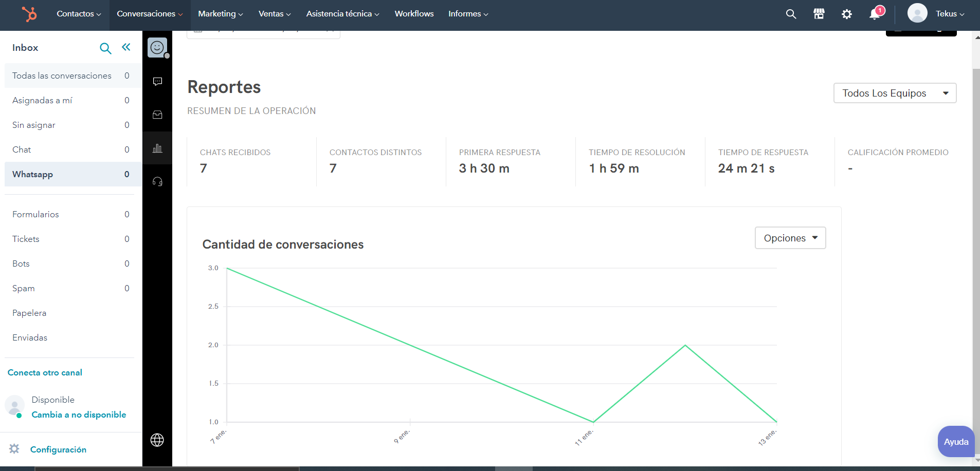Open the Workflows menu item
The height and width of the screenshot is (471, 980).
tap(414, 14)
